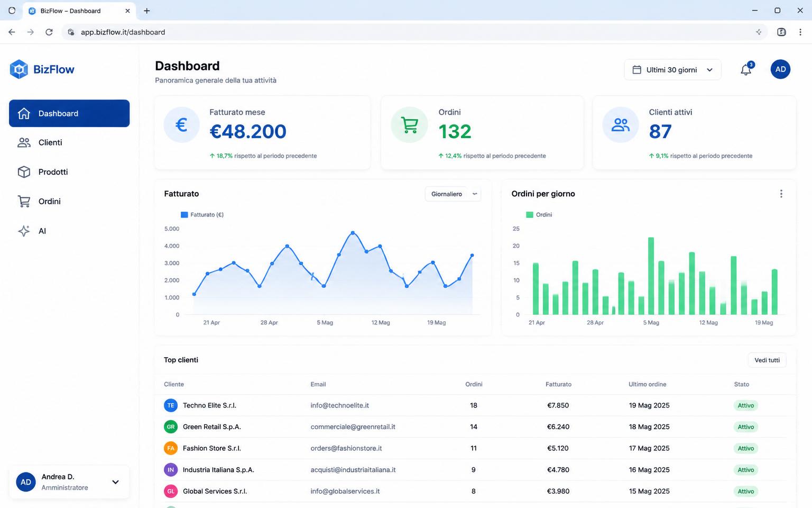
Task: Sort by the Fatturato column header
Action: click(558, 384)
